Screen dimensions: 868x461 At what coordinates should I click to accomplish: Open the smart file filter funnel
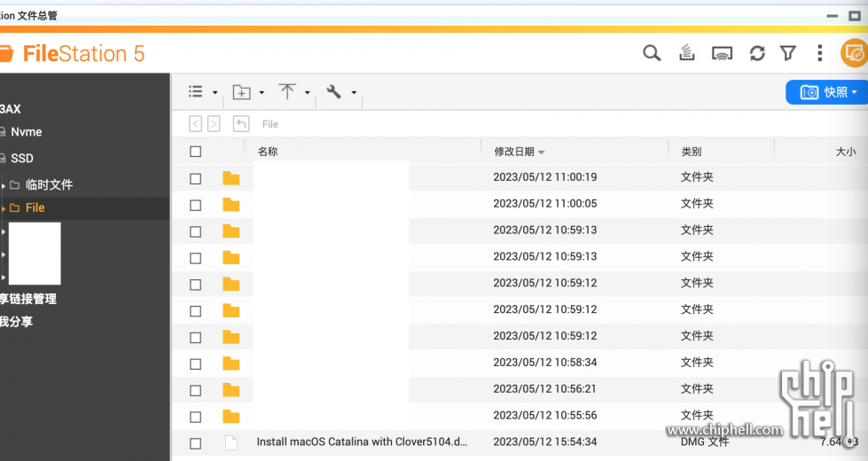pos(787,53)
